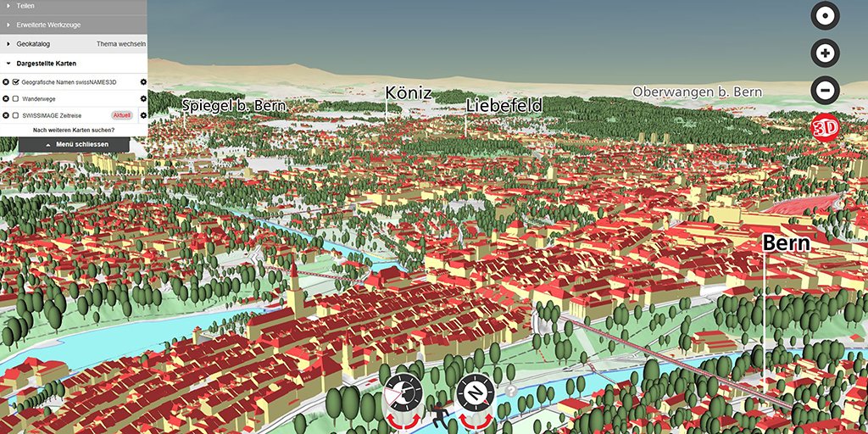Viewport: 868px width, 434px height.
Task: Open settings gear for SWISSIMAGE Zeitreise
Action: [x=143, y=115]
